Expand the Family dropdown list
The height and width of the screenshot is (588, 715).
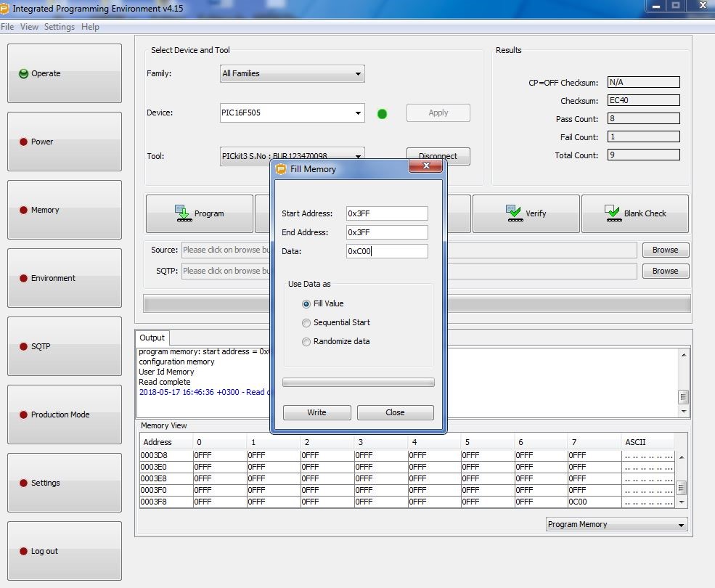(x=358, y=74)
